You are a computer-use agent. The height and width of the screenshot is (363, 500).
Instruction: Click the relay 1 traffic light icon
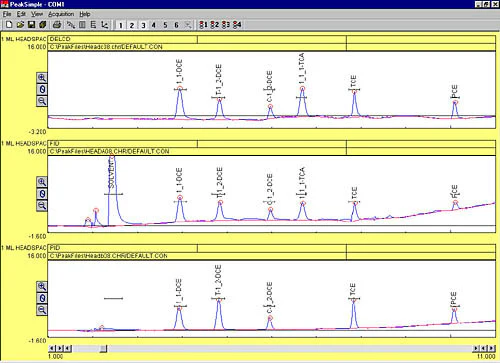pos(203,25)
